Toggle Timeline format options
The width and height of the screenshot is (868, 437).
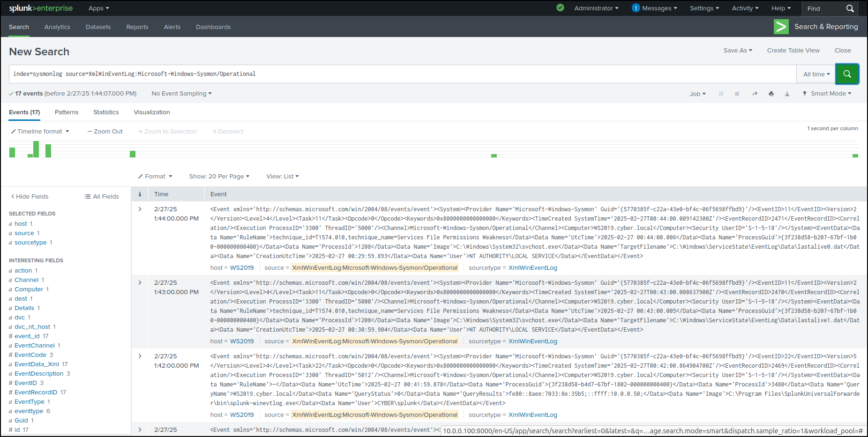[x=40, y=131]
